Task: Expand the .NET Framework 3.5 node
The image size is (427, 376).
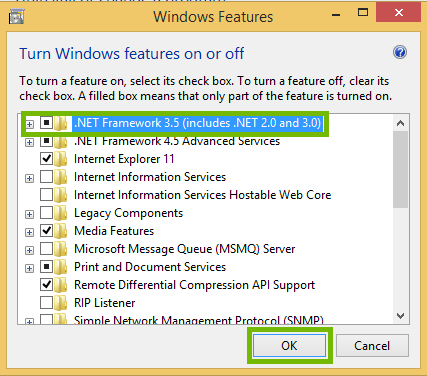Action: (30, 125)
